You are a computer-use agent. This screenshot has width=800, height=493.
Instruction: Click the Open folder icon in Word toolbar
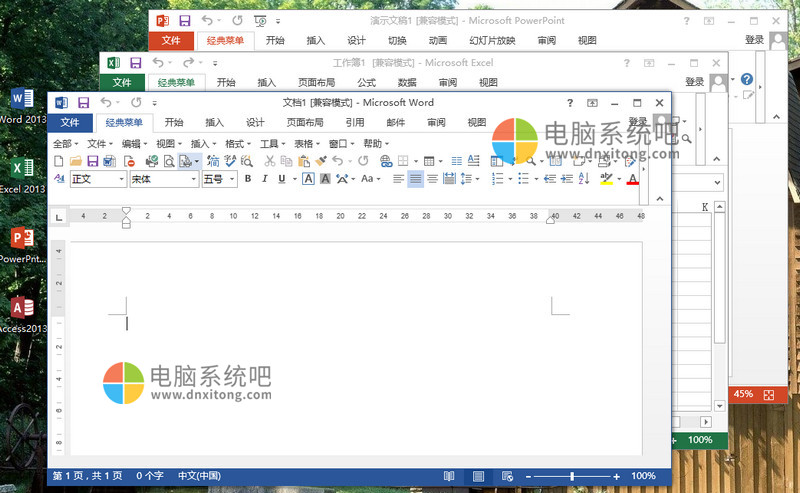(x=76, y=161)
